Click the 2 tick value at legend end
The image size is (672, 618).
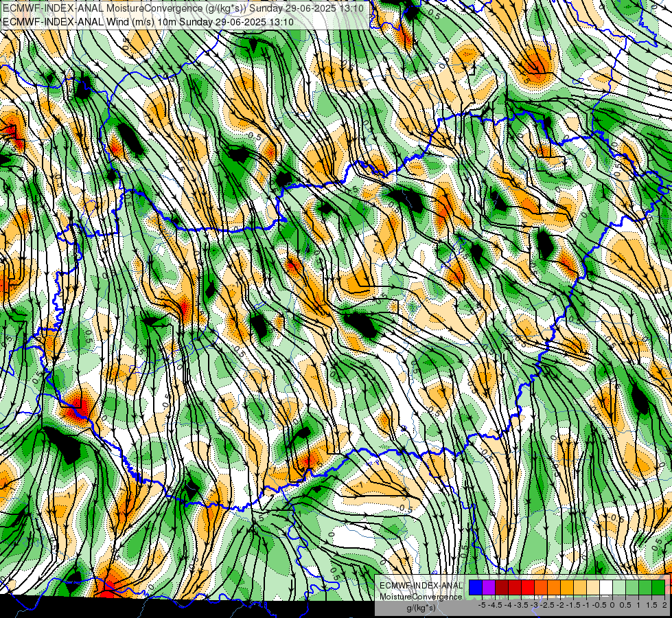(x=664, y=605)
